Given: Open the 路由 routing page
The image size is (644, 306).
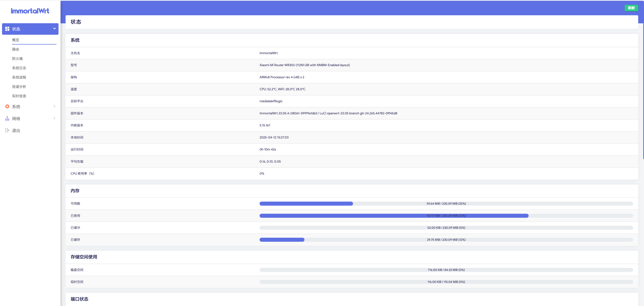Looking at the screenshot, I should (16, 49).
